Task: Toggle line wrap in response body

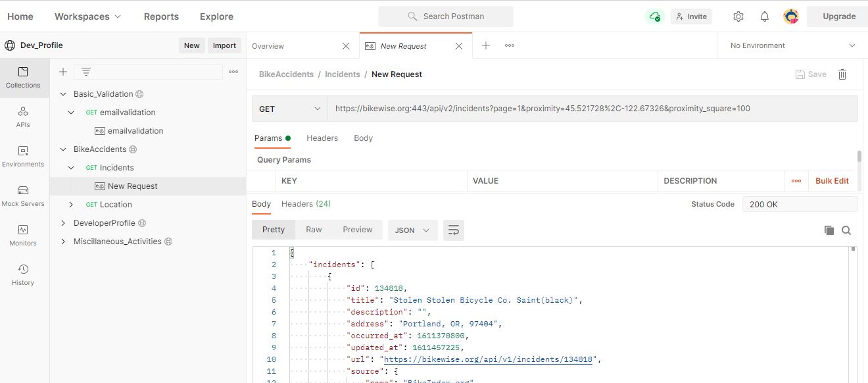Action: 454,230
